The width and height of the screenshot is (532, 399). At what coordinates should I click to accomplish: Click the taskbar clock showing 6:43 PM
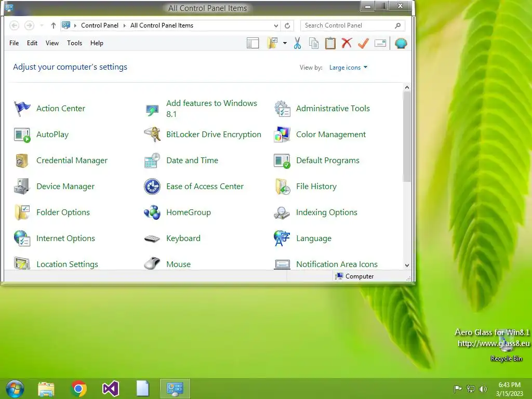click(509, 389)
